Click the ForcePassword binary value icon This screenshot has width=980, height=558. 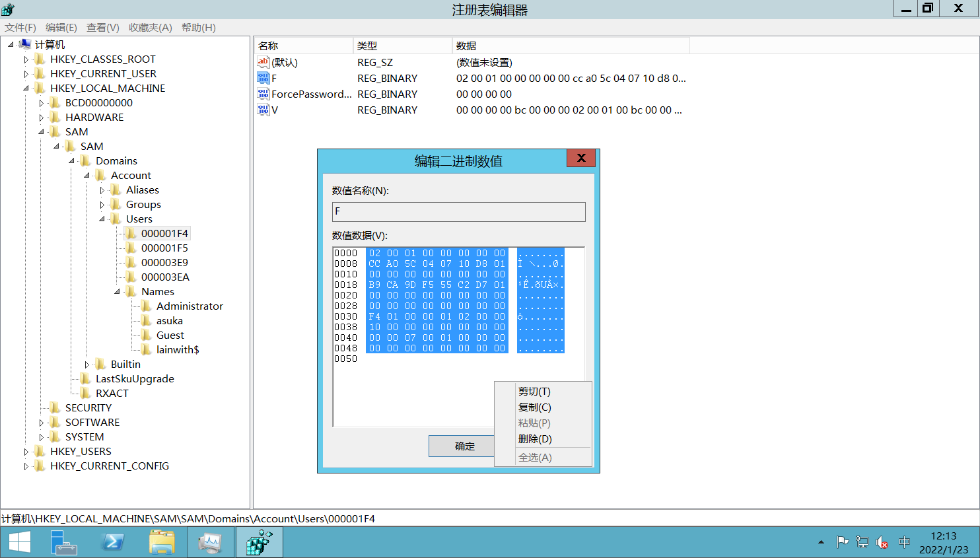pos(263,94)
